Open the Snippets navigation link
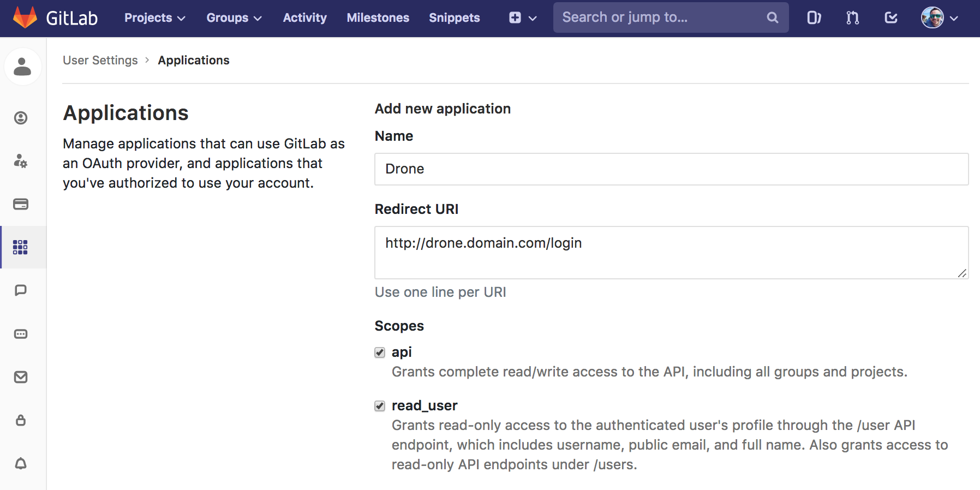The width and height of the screenshot is (980, 490). pos(454,18)
